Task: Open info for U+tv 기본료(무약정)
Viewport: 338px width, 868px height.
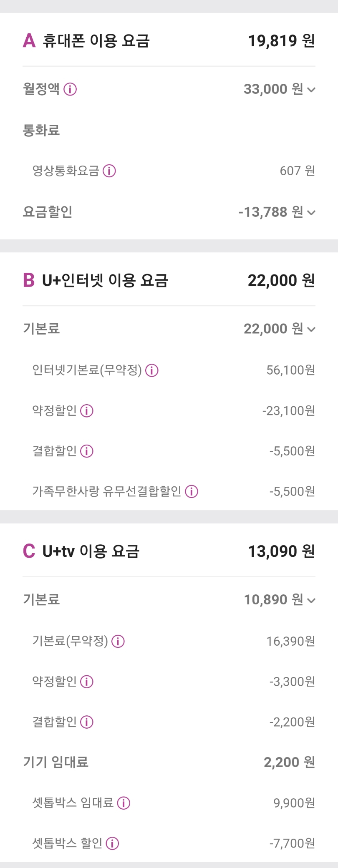Action: click(x=118, y=641)
